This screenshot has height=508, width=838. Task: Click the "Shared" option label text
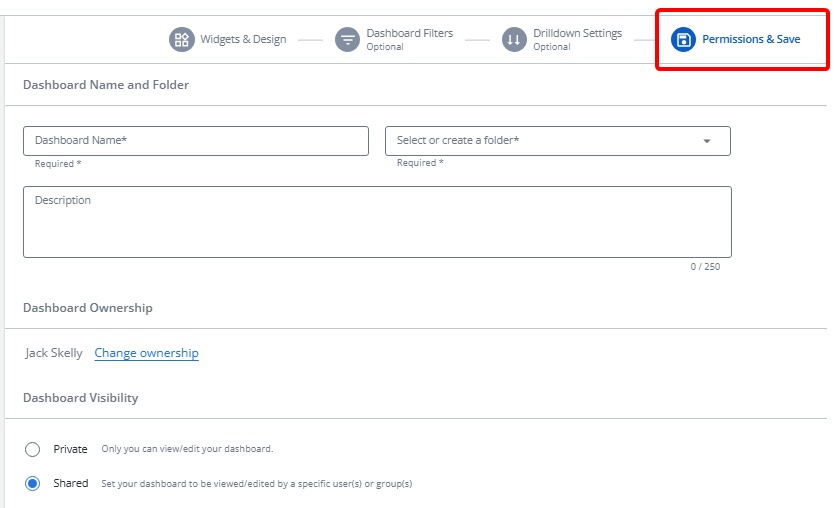70,483
